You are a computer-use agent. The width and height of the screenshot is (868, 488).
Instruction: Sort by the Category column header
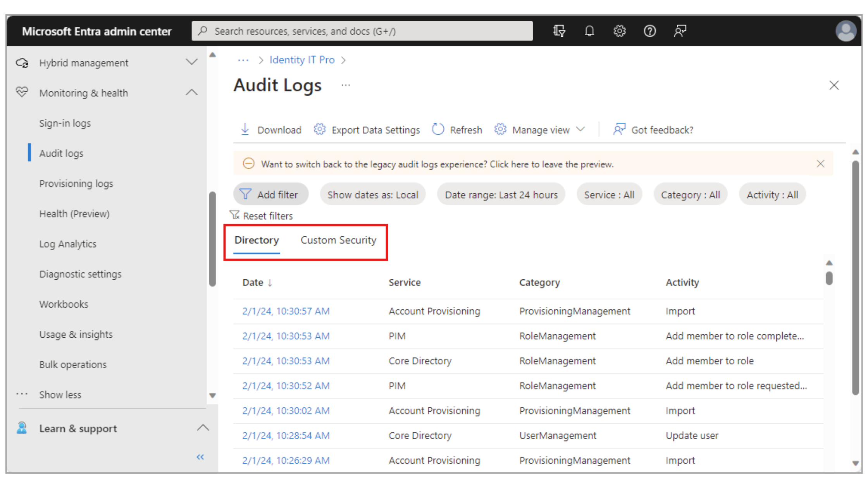point(539,283)
